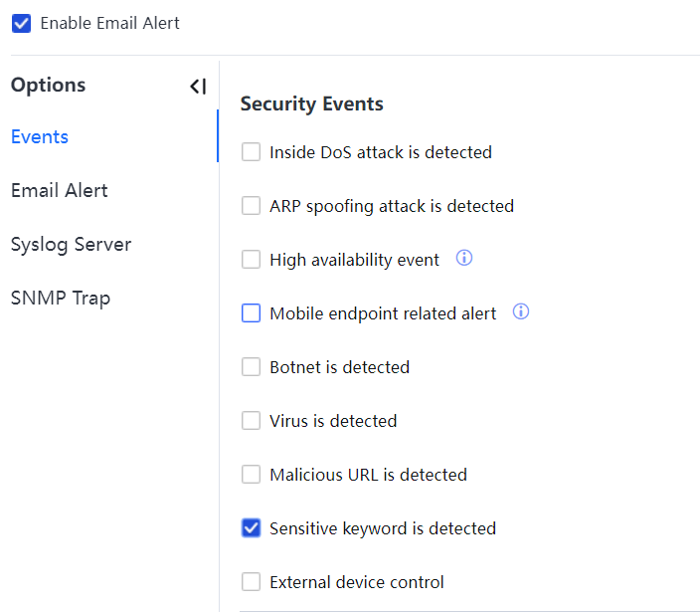Viewport: 700px width, 612px height.
Task: Check External device control option
Action: tap(252, 582)
